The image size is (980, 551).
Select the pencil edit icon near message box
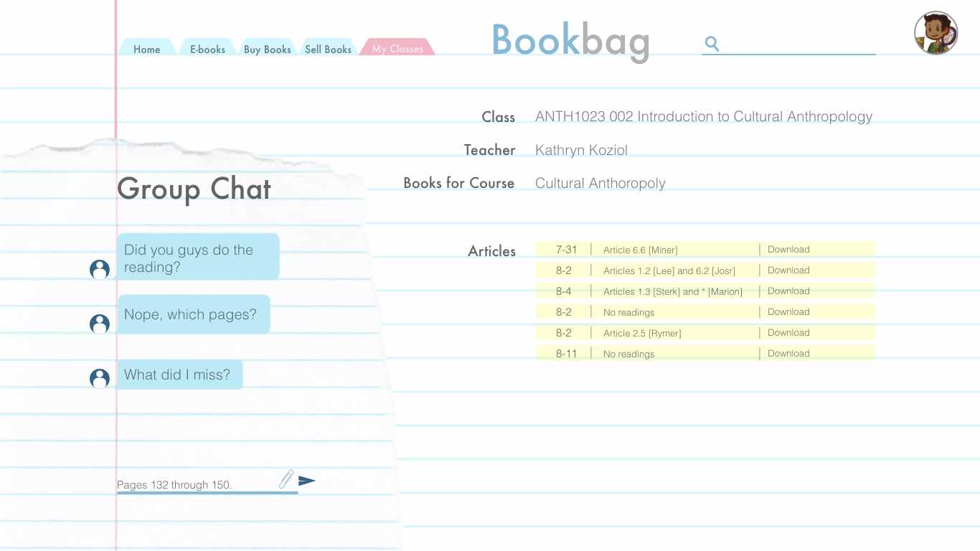(286, 480)
